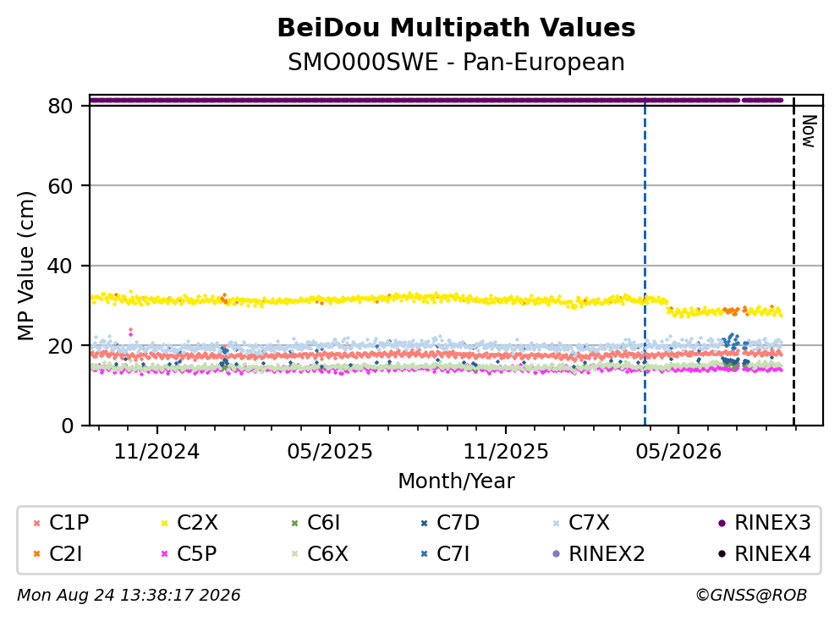This screenshot has height=621, width=840.
Task: Click the blue dashed vertical marker line
Action: [x=645, y=261]
